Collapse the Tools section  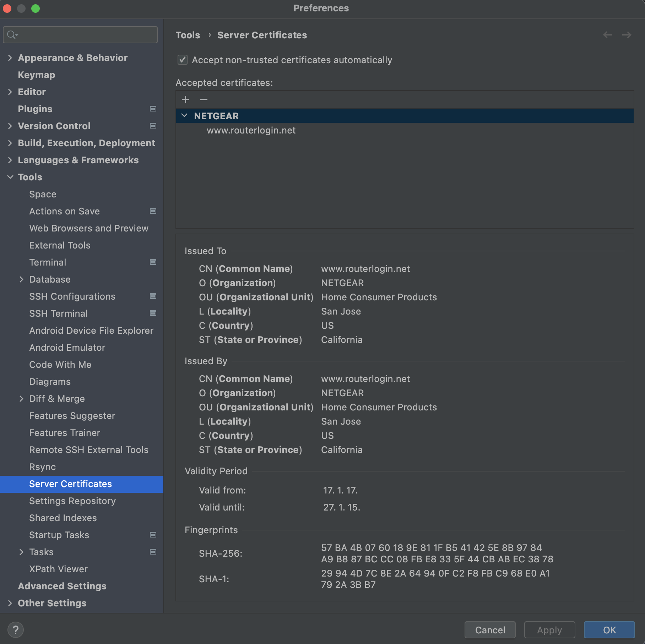tap(10, 177)
